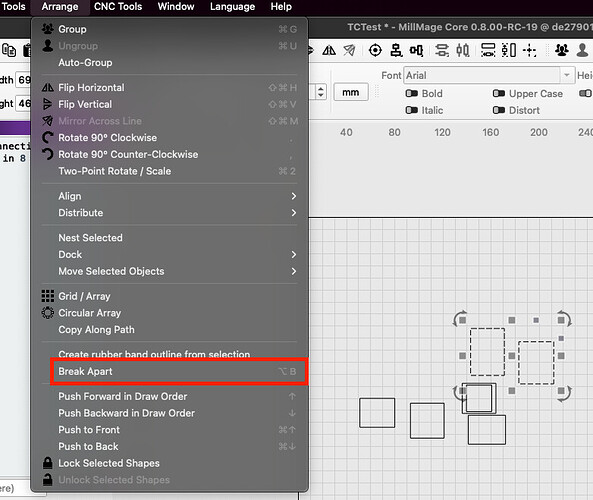Click the Group people icon in toolbar
This screenshot has width=593, height=500.
point(562,50)
